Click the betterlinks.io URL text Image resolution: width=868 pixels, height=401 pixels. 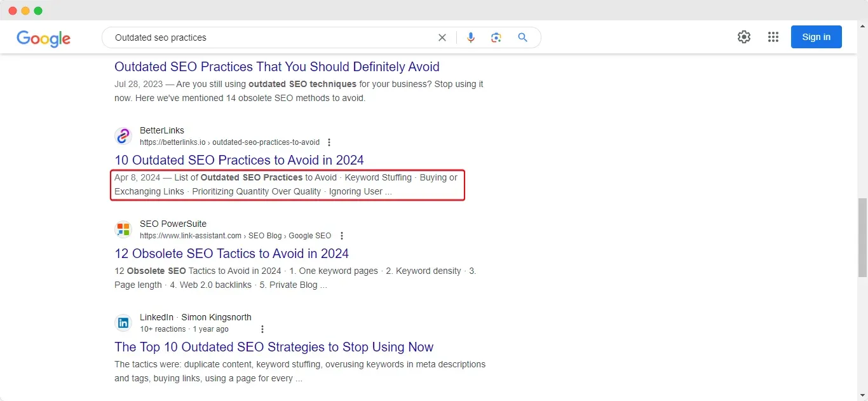[229, 142]
